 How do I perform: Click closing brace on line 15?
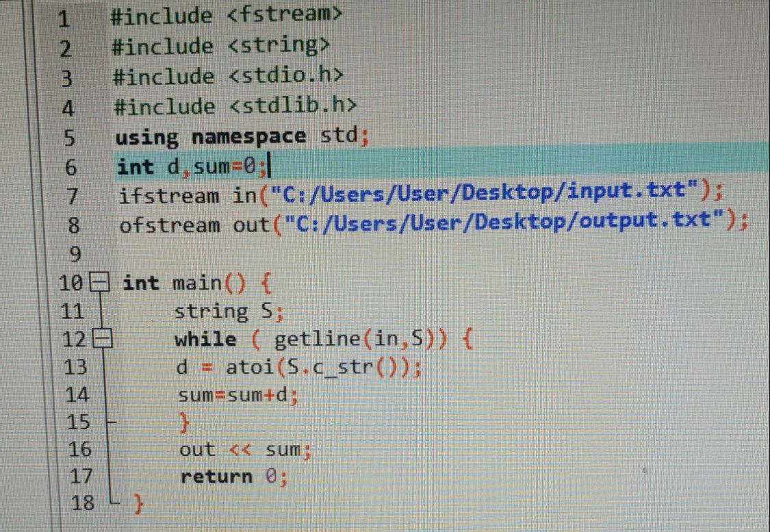click(x=184, y=423)
